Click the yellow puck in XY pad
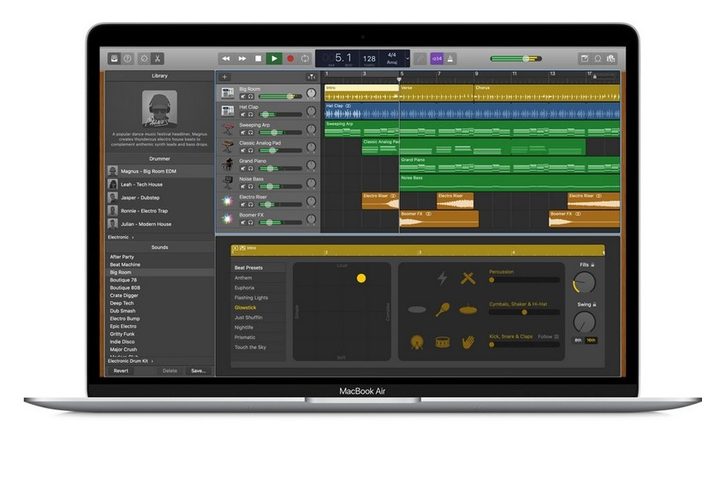720x480 pixels. 361,278
